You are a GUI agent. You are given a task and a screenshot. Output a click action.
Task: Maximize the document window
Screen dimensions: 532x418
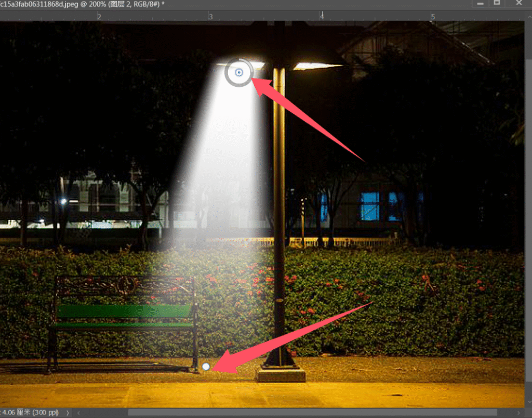coord(497,3)
